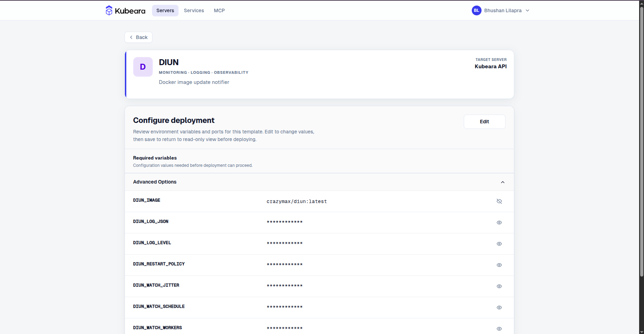Click the DIUN_RESTART_POLICY variable name
This screenshot has width=644, height=334.
pyautogui.click(x=159, y=264)
